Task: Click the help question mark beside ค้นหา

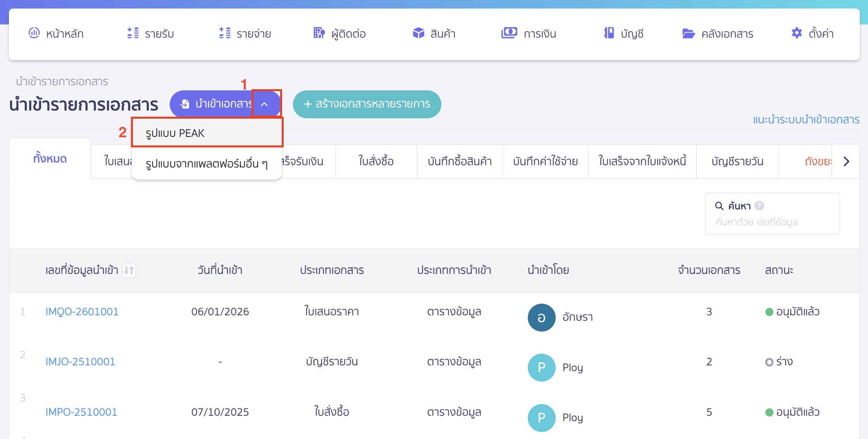Action: point(760,206)
